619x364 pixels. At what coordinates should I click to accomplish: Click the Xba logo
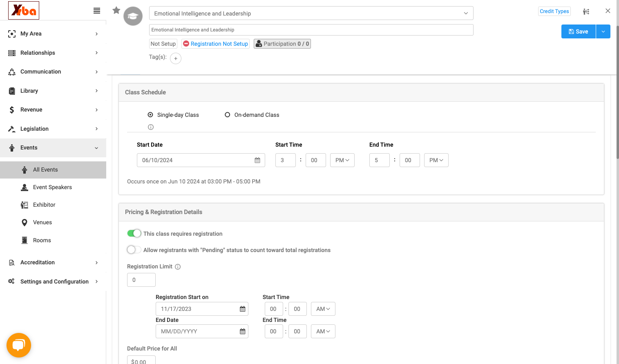coord(24,10)
